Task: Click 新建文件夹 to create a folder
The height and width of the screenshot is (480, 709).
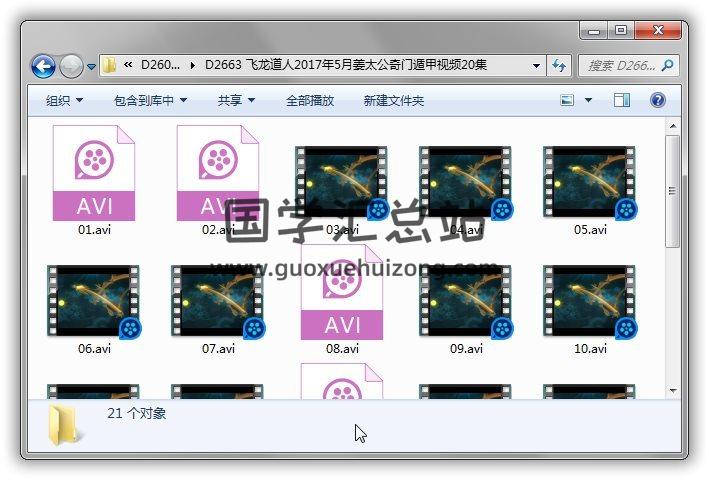Action: click(393, 100)
